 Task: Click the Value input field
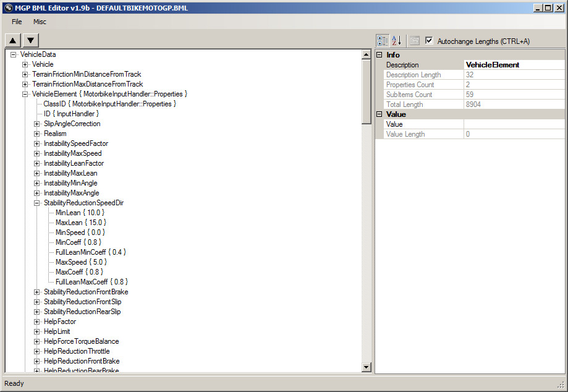click(x=513, y=124)
